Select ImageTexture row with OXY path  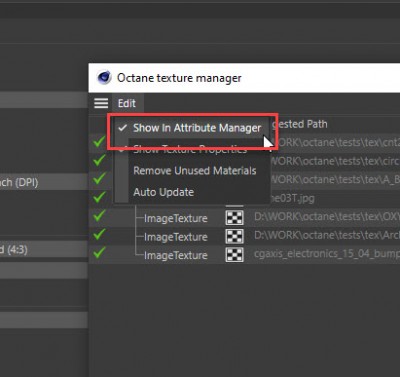(x=244, y=218)
